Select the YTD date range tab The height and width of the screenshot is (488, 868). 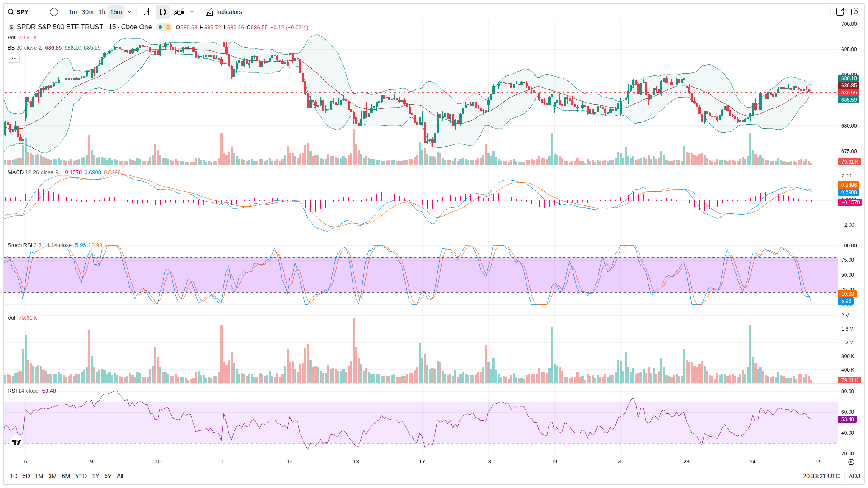pos(81,476)
